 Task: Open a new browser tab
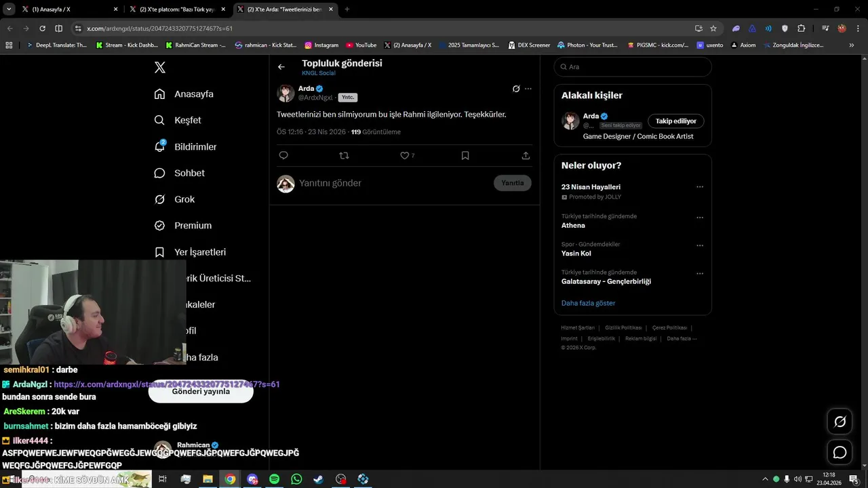(347, 9)
